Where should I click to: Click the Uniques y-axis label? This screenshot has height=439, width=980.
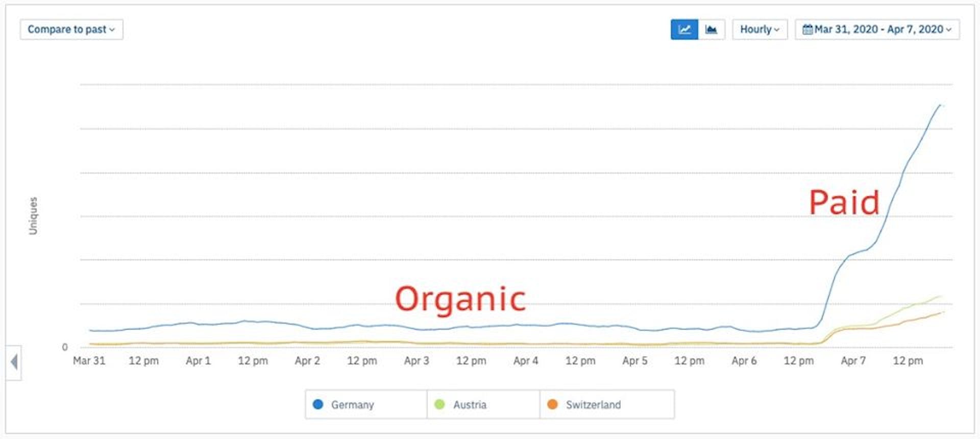33,215
